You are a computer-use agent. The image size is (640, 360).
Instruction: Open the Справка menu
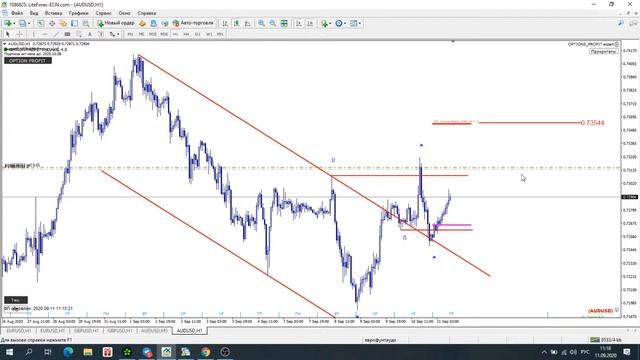[147, 13]
